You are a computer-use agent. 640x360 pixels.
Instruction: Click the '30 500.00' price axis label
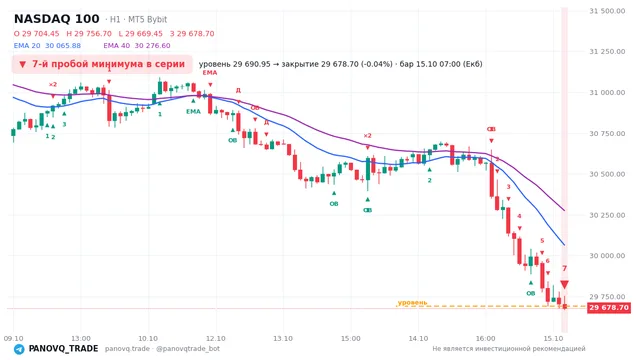click(607, 174)
